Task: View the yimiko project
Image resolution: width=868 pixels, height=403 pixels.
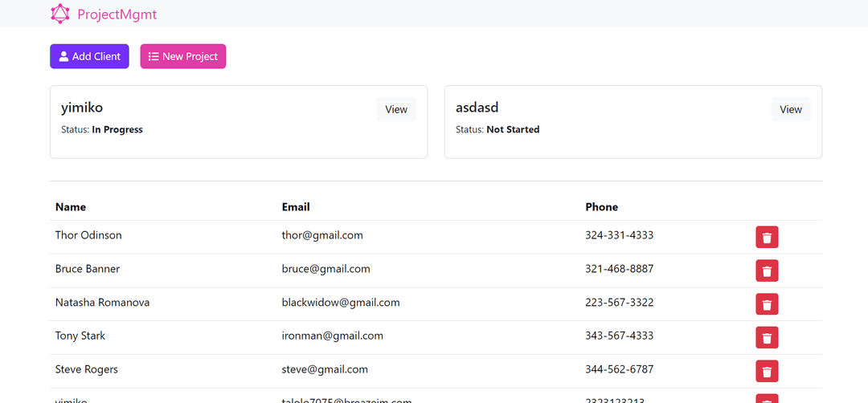Action: pos(396,110)
